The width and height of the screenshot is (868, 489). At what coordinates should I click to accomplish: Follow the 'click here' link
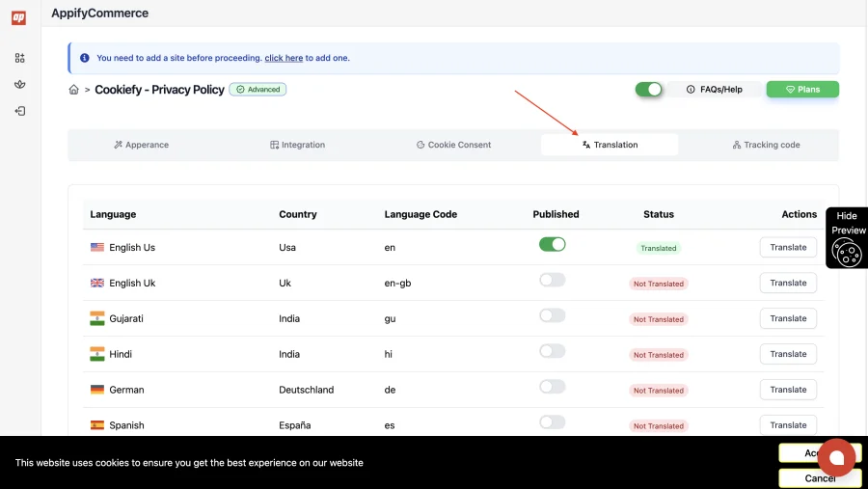click(x=284, y=58)
